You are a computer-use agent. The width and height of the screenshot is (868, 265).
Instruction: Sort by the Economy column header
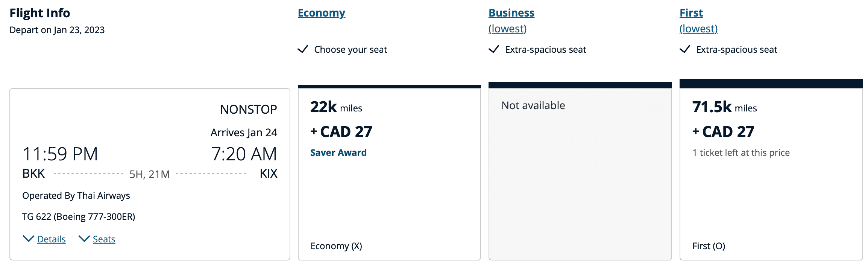click(321, 13)
